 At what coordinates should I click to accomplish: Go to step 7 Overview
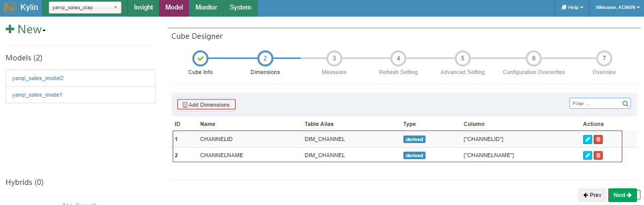pos(604,58)
